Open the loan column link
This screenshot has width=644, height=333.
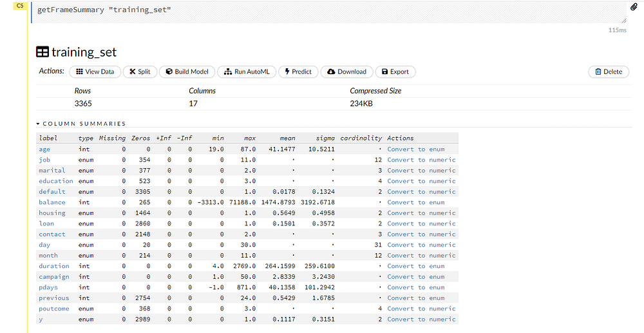pos(46,224)
